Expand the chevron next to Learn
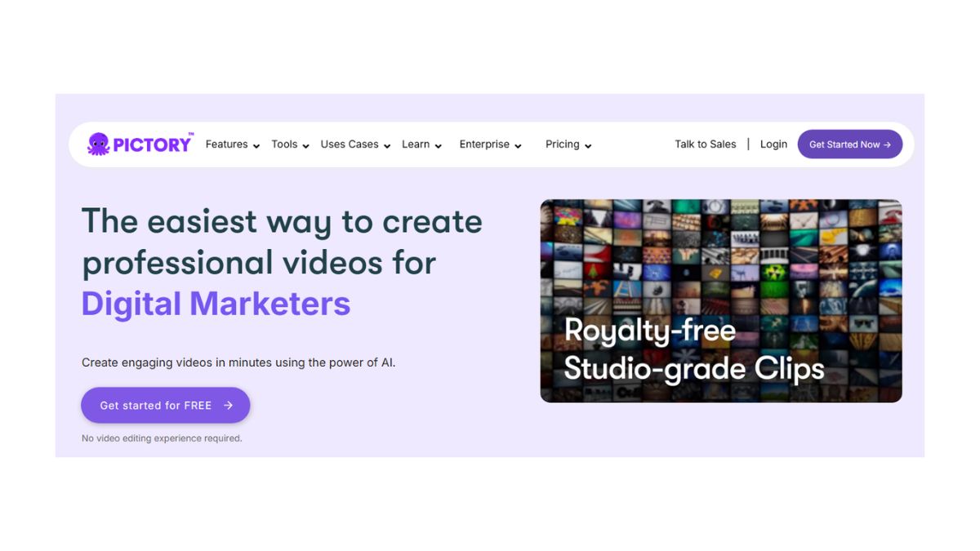 438,146
